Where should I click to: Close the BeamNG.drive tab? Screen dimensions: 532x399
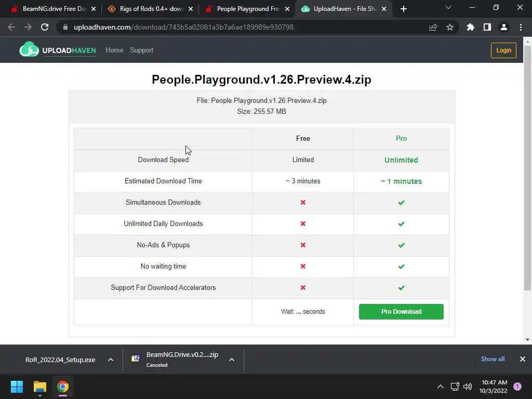(x=94, y=9)
